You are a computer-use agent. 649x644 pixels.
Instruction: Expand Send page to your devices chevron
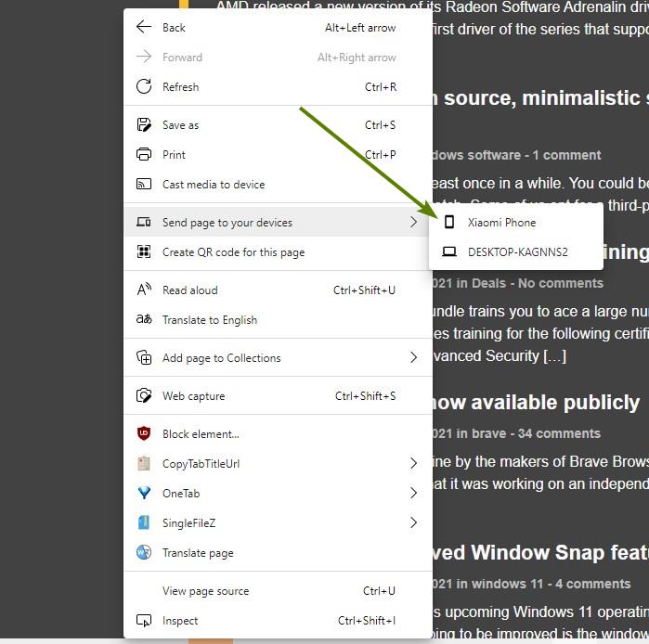tap(413, 222)
